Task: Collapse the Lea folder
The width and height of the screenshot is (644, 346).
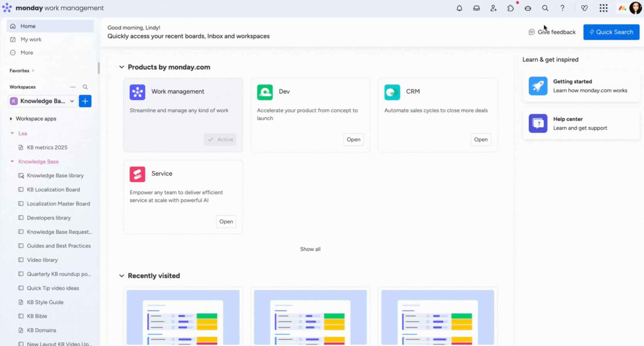Action: pyautogui.click(x=12, y=133)
